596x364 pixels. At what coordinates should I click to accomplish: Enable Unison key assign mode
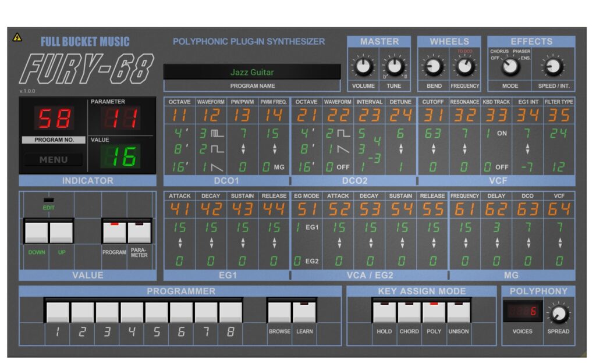coord(458,312)
